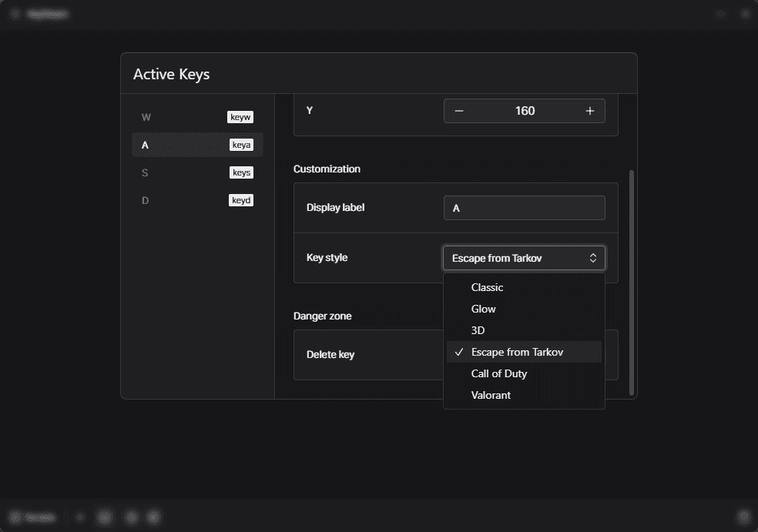
Task: Switch key style to Valorant
Action: pos(491,395)
